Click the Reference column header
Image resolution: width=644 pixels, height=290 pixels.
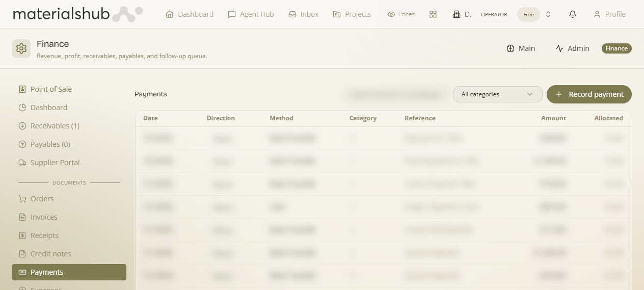tap(420, 118)
